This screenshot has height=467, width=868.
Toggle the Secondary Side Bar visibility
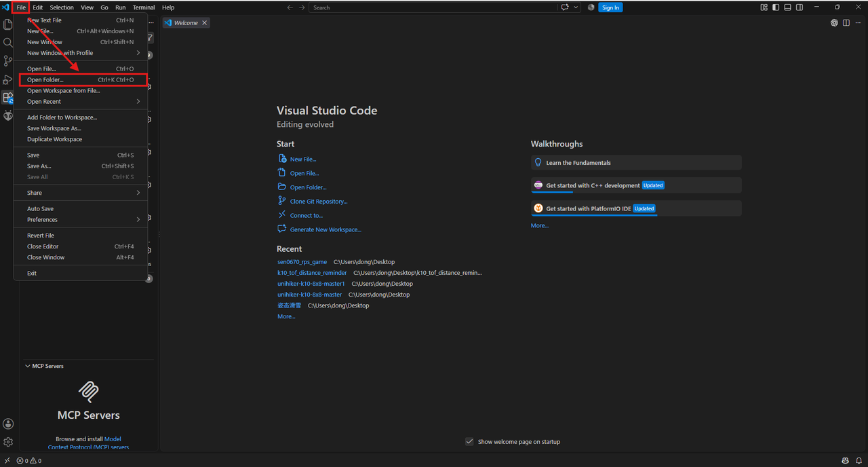(x=800, y=7)
